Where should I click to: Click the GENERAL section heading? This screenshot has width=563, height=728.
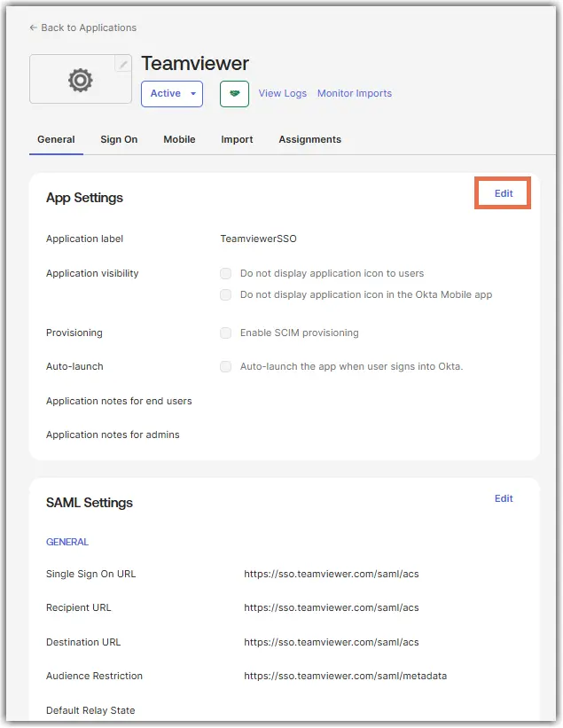(x=67, y=543)
